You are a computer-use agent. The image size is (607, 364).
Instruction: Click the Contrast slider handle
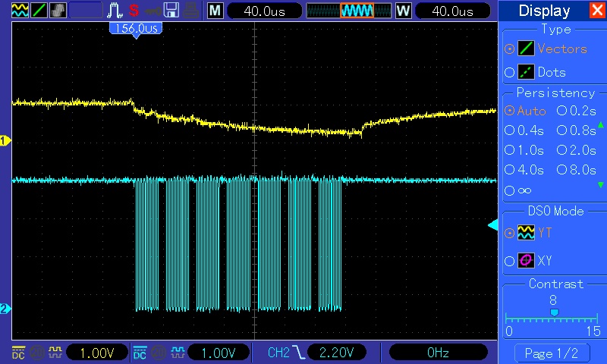[x=554, y=312]
